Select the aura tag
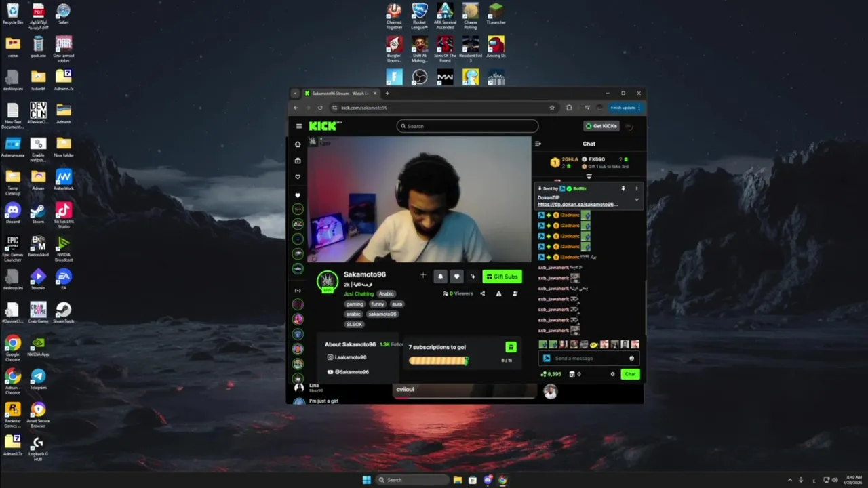Image resolution: width=868 pixels, height=488 pixels. tap(397, 304)
